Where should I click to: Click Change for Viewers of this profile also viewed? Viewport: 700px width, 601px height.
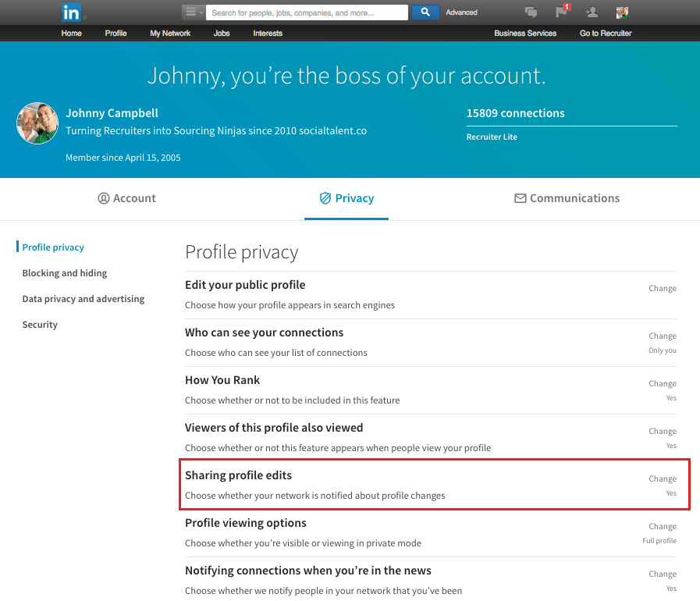click(663, 432)
